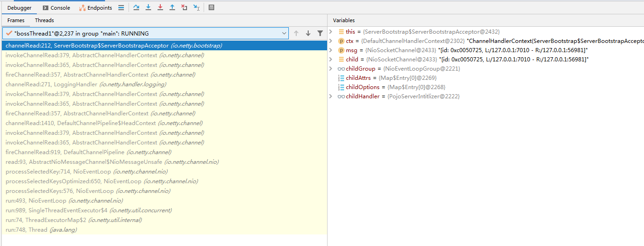Click the frames filter funnel icon
The width and height of the screenshot is (644, 246).
click(x=320, y=33)
